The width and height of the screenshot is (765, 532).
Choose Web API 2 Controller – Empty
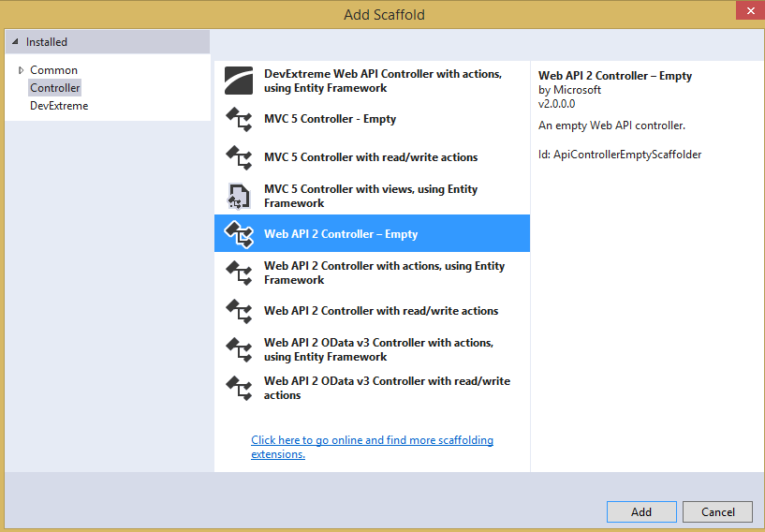pos(372,234)
